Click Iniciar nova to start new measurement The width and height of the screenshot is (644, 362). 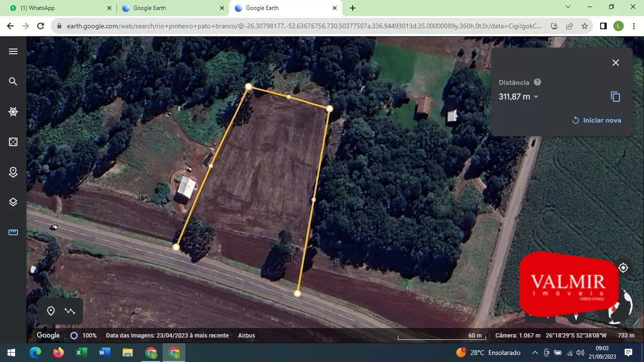596,120
